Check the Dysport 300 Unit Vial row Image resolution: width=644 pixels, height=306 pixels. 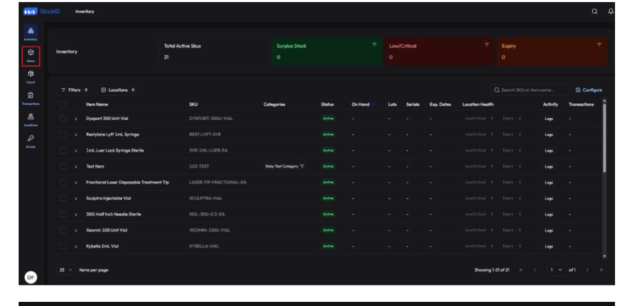coord(63,118)
